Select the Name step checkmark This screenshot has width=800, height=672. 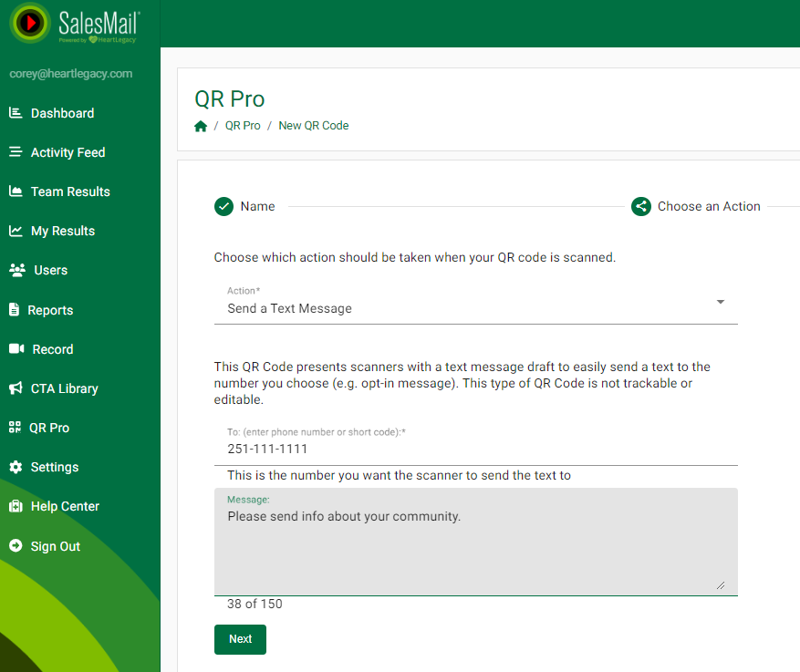[x=223, y=207]
